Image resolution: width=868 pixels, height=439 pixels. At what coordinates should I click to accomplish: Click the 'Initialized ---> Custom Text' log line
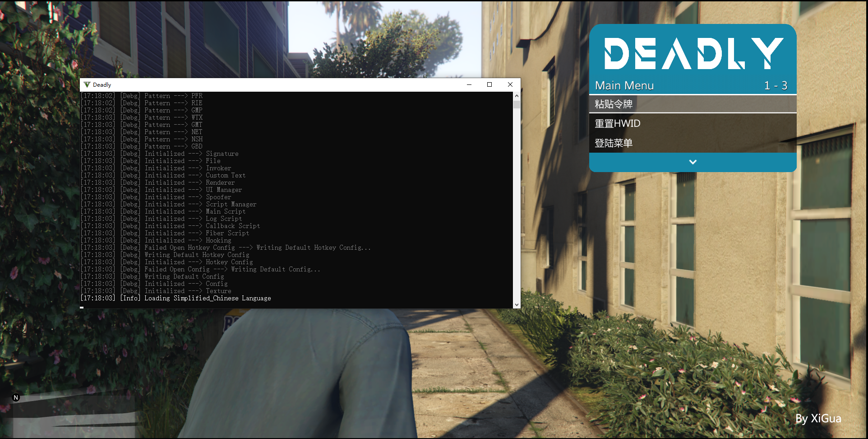[163, 175]
